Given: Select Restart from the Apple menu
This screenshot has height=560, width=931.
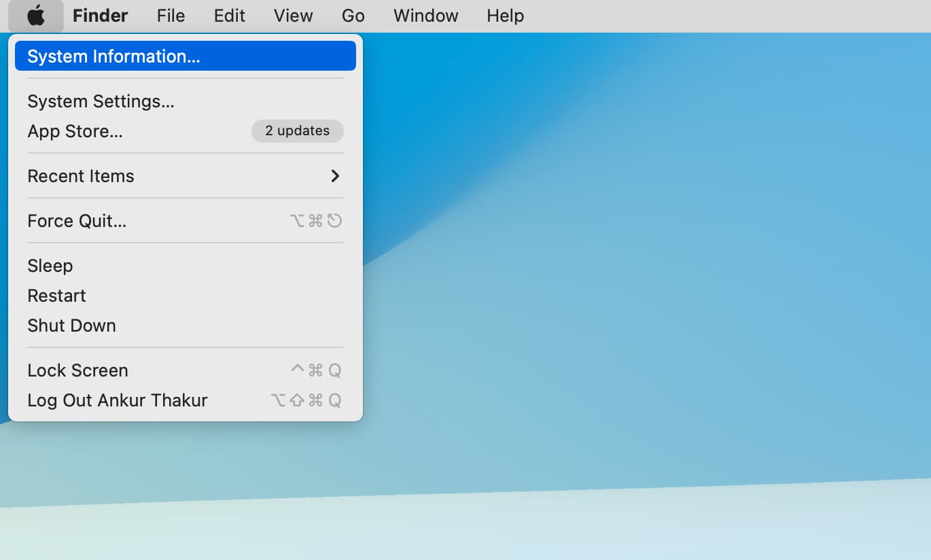Looking at the screenshot, I should (56, 296).
